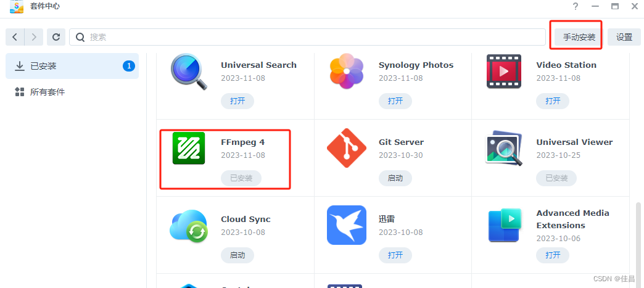The image size is (644, 288).
Task: Click date 2023-10-25 under Universal Viewer
Action: [x=559, y=155]
